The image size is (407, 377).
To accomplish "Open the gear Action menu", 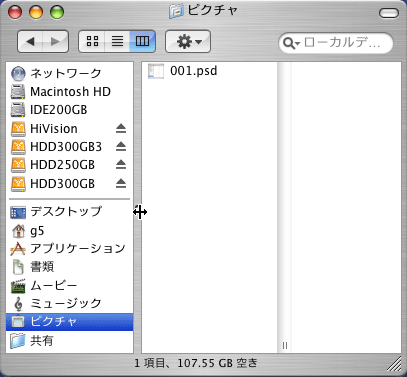I will click(188, 42).
